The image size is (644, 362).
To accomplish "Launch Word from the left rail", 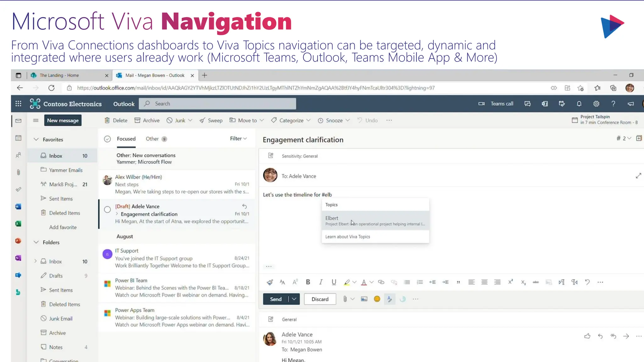I will click(18, 206).
